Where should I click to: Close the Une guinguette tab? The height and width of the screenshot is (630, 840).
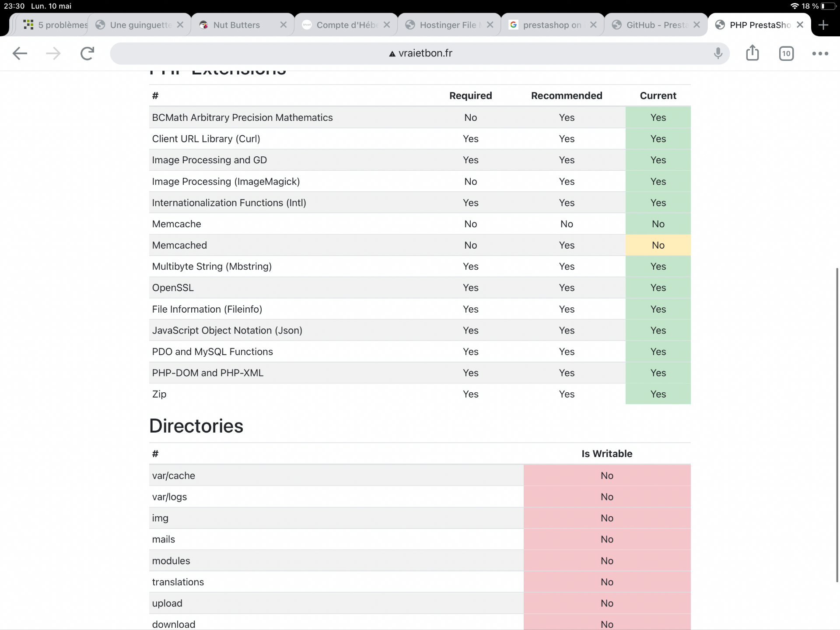tap(180, 25)
